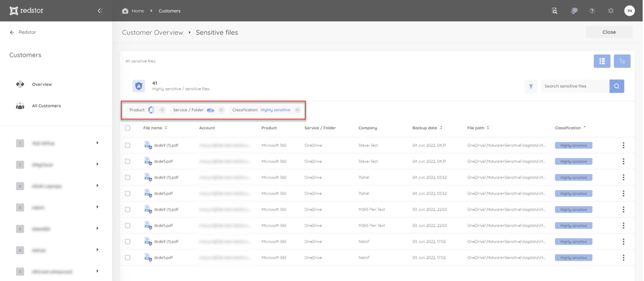644x281 pixels.
Task: Remove the Service / Folder filter chip
Action: 221,110
